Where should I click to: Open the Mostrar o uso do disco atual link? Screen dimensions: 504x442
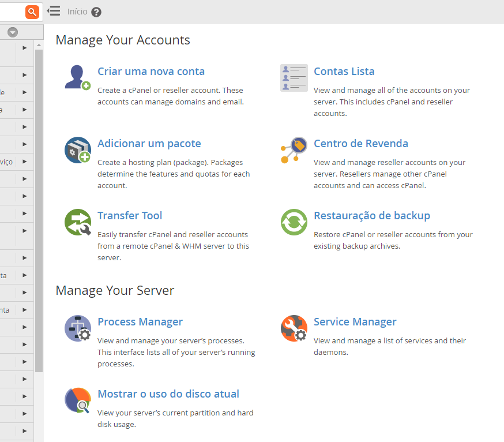click(x=168, y=394)
